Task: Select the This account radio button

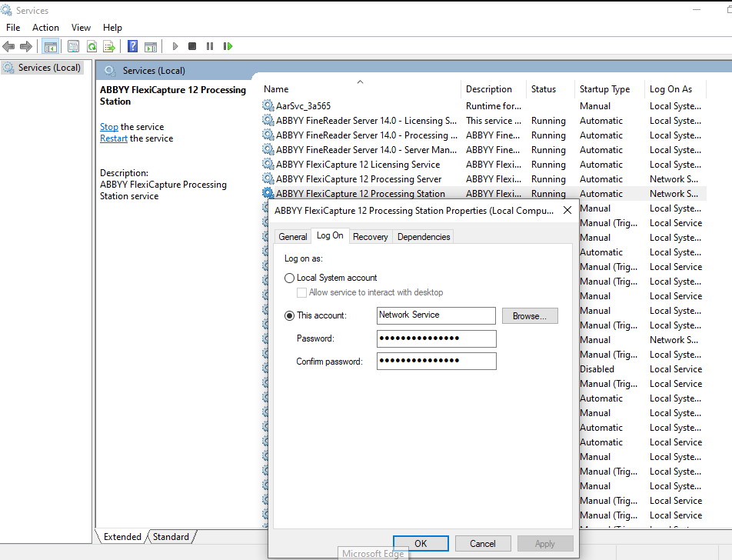Action: pyautogui.click(x=289, y=315)
